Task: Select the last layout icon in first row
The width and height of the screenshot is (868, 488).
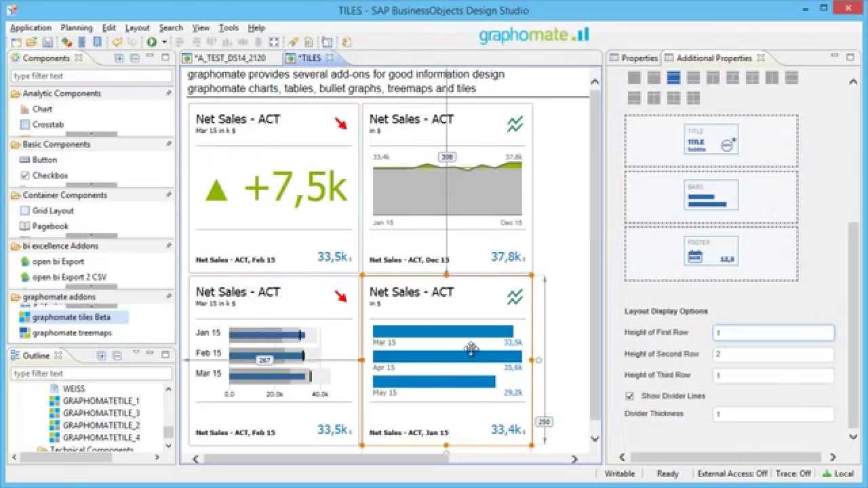Action: [x=791, y=78]
